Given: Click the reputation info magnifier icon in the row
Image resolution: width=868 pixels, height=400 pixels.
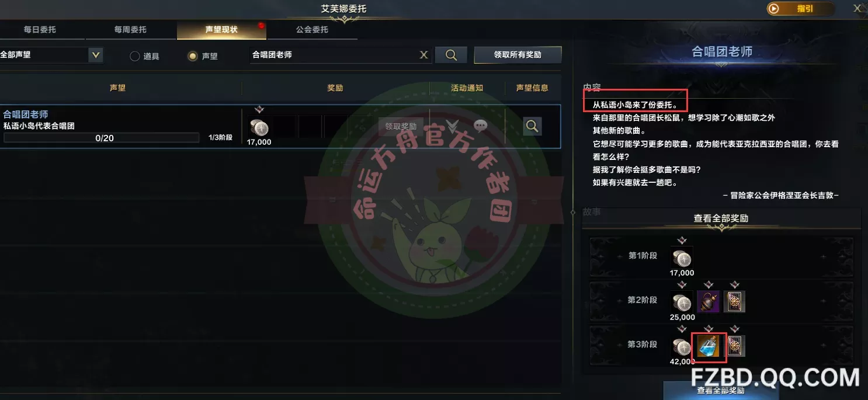Looking at the screenshot, I should [532, 126].
